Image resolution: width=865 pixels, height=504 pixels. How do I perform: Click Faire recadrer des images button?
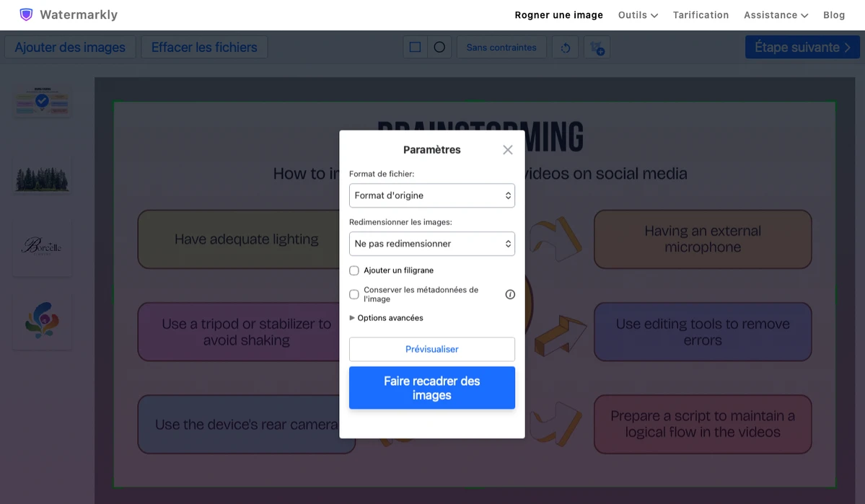(x=432, y=388)
